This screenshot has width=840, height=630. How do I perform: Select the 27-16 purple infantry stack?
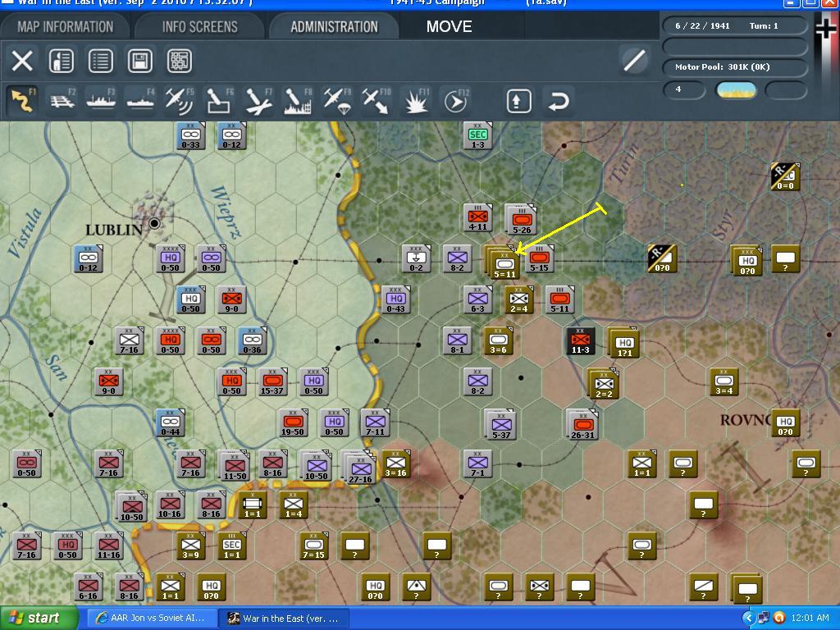tap(359, 468)
